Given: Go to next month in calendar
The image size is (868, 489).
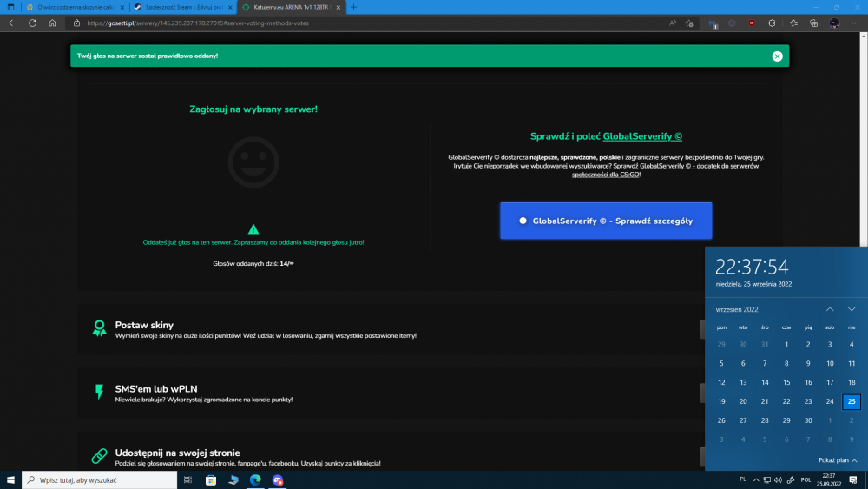Looking at the screenshot, I should (852, 309).
